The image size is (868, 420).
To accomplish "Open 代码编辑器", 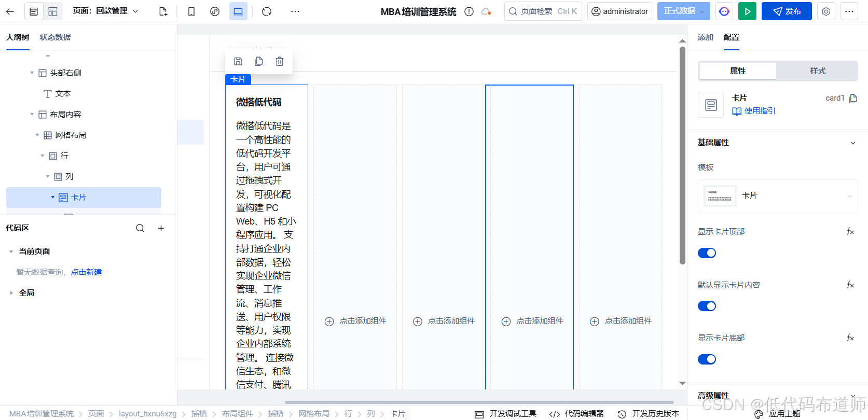I will pyautogui.click(x=576, y=414).
